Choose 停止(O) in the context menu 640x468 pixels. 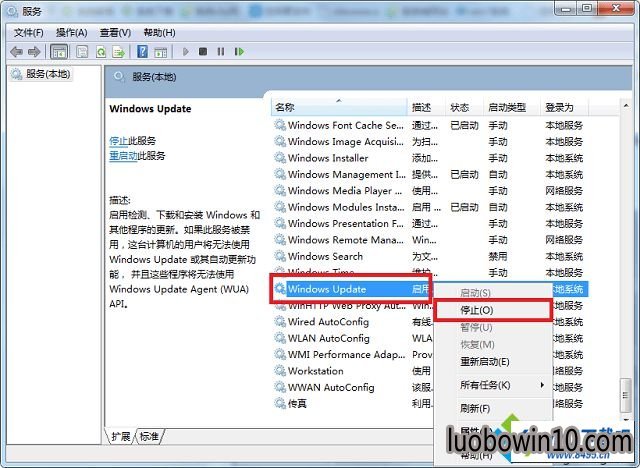pos(493,310)
